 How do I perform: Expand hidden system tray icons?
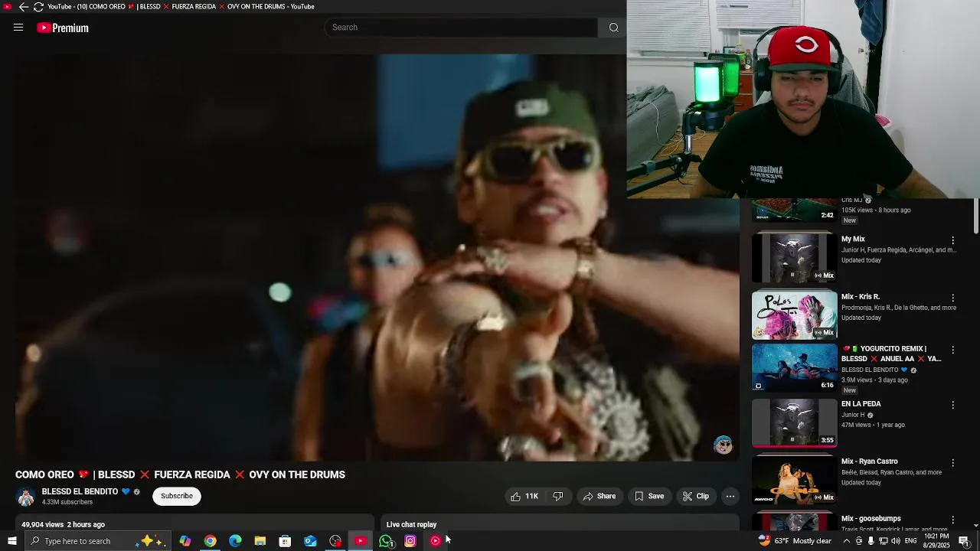click(847, 541)
